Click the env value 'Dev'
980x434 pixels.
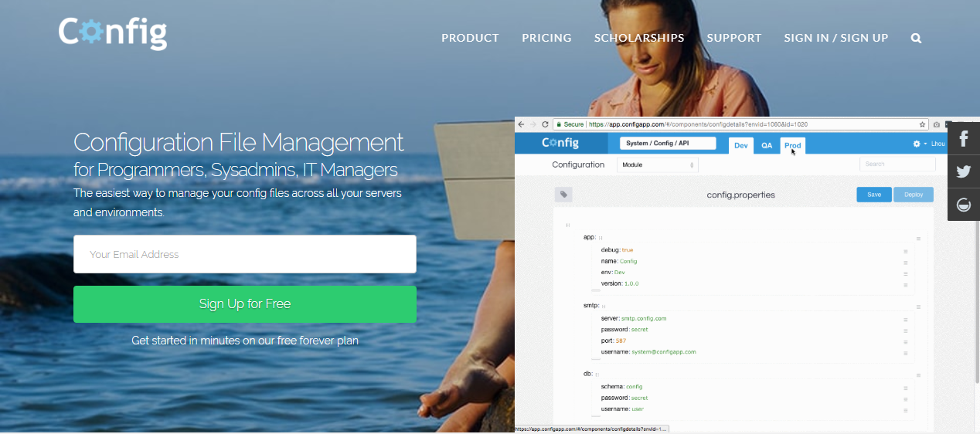(620, 273)
